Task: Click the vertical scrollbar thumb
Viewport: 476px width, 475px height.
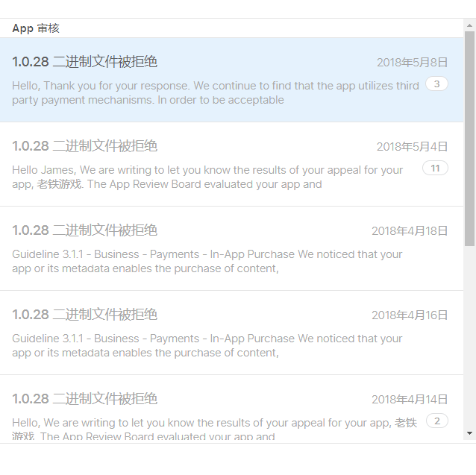Action: pyautogui.click(x=469, y=138)
